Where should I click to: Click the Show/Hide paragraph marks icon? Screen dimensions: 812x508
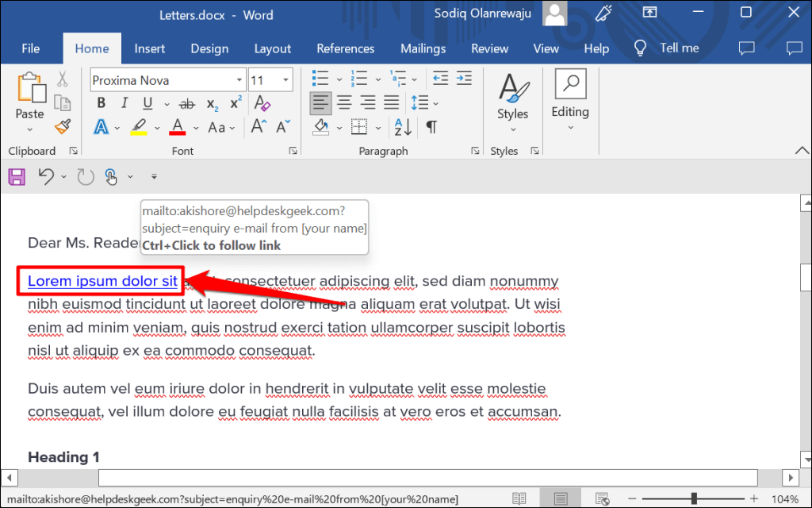[x=431, y=127]
